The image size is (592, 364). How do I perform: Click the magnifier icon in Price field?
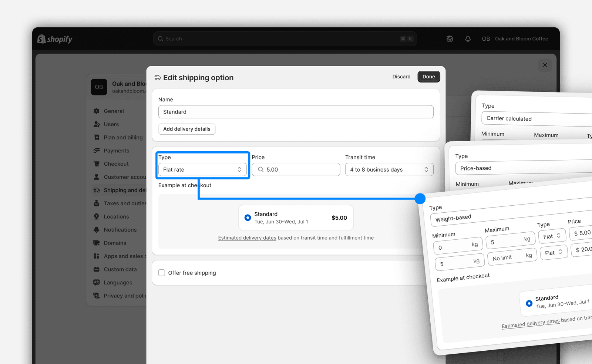(x=261, y=169)
